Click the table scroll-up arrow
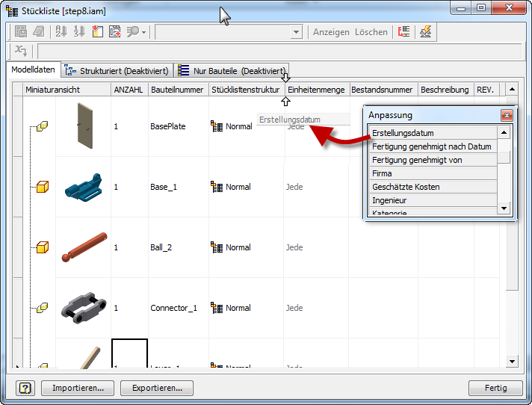 pyautogui.click(x=512, y=90)
